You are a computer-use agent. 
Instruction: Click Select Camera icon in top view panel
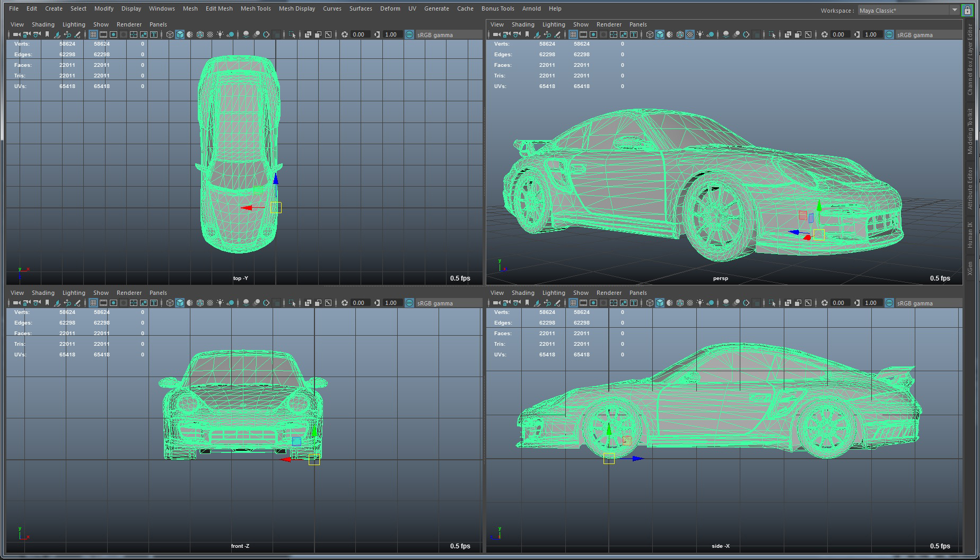pyautogui.click(x=17, y=34)
